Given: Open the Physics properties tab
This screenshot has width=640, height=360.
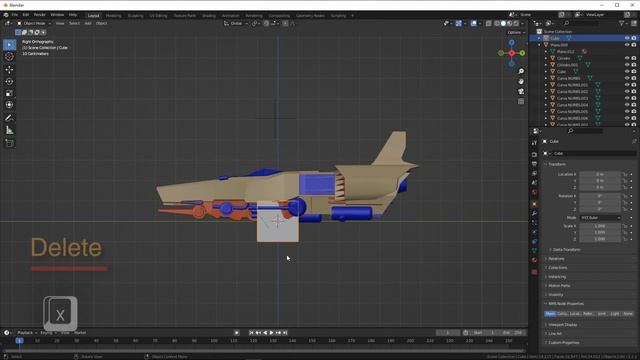Looking at the screenshot, I should point(534,232).
